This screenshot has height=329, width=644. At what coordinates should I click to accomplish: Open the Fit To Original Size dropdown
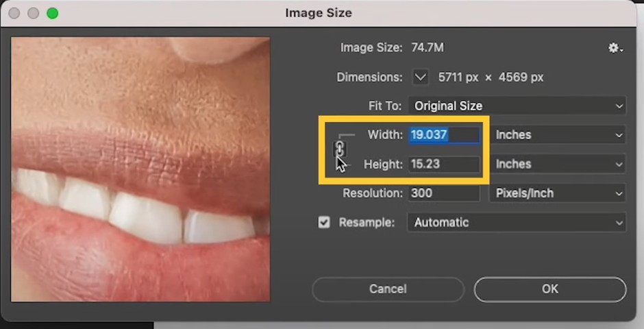pyautogui.click(x=517, y=106)
